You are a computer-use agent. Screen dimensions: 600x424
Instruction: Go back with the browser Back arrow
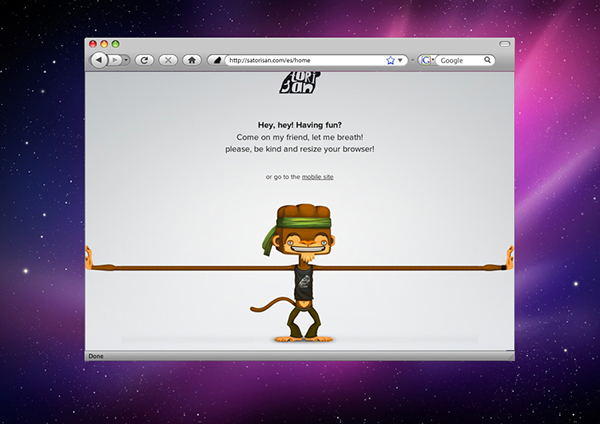coord(99,60)
